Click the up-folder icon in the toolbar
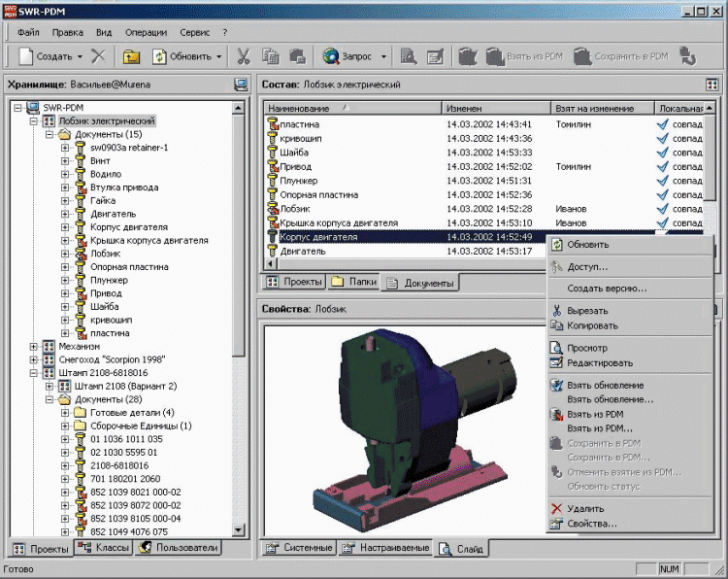The image size is (728, 579). [x=131, y=56]
